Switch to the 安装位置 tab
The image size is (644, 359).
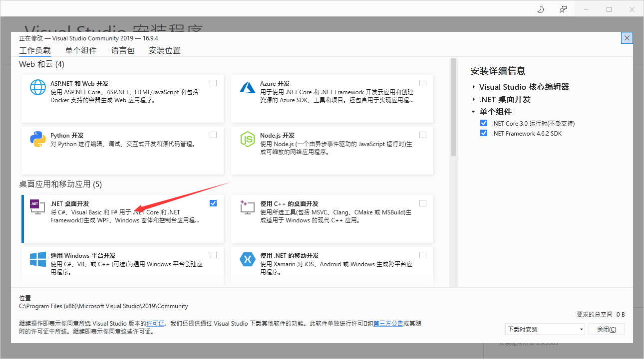(x=165, y=50)
